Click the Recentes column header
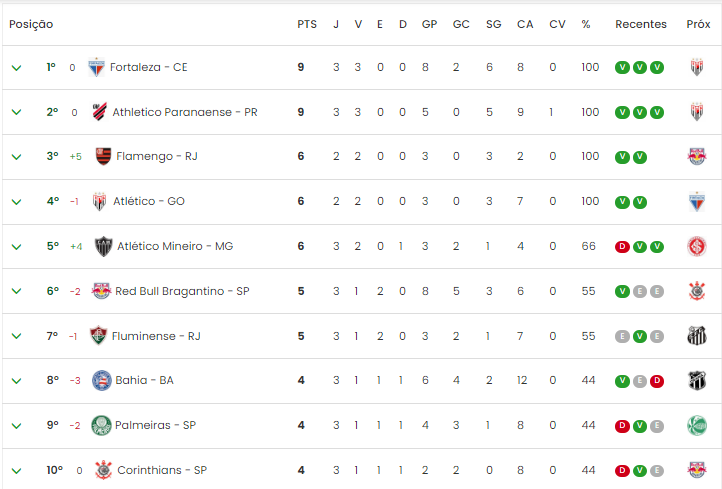The height and width of the screenshot is (489, 722). coord(641,24)
